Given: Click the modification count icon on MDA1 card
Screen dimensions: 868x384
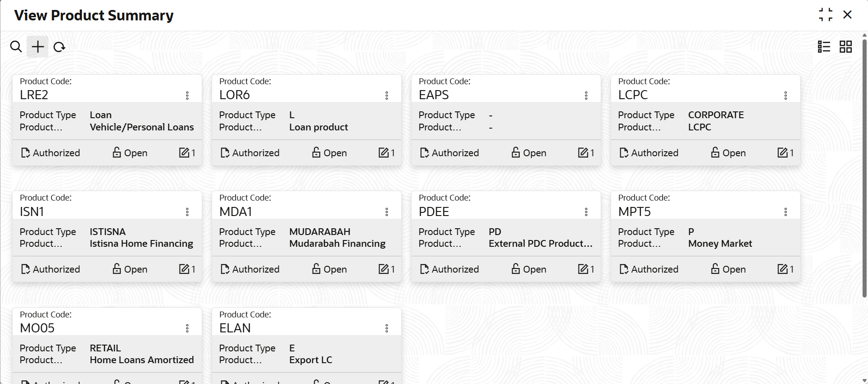Looking at the screenshot, I should (x=384, y=269).
